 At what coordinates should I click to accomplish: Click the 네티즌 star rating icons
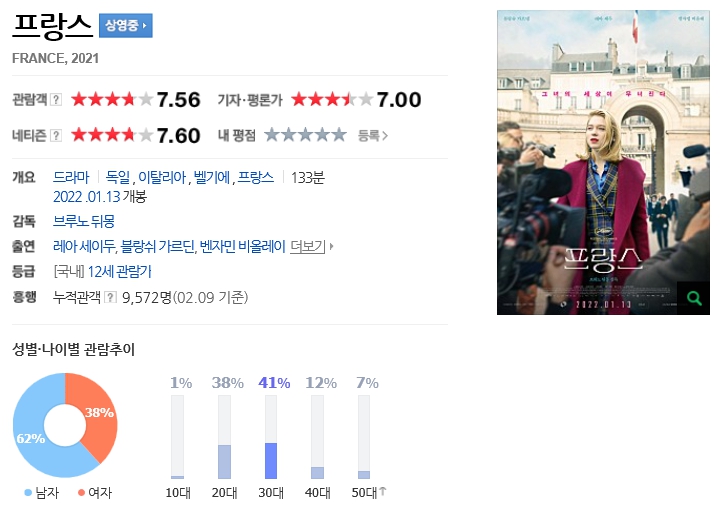coord(112,135)
